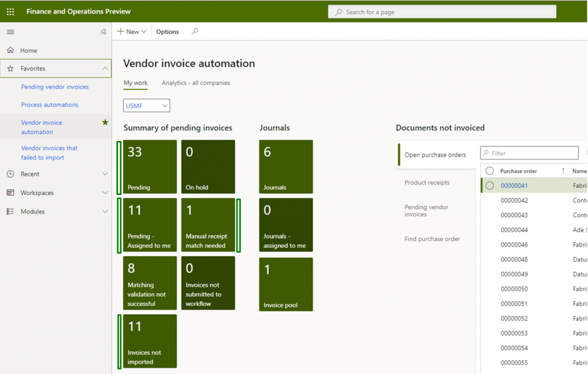588x374 pixels.
Task: Click the Filter input box
Action: [x=529, y=153]
